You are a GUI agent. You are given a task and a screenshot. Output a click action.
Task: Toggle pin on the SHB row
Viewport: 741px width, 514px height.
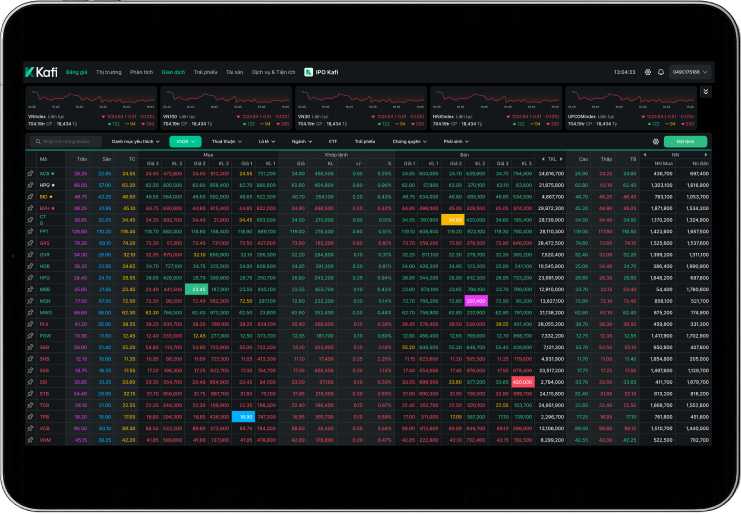pyautogui.click(x=31, y=359)
